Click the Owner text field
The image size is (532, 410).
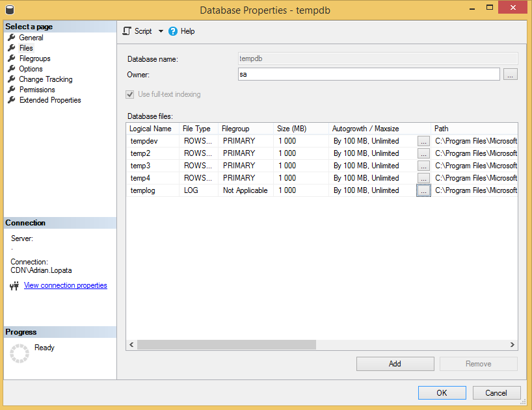[x=369, y=74]
